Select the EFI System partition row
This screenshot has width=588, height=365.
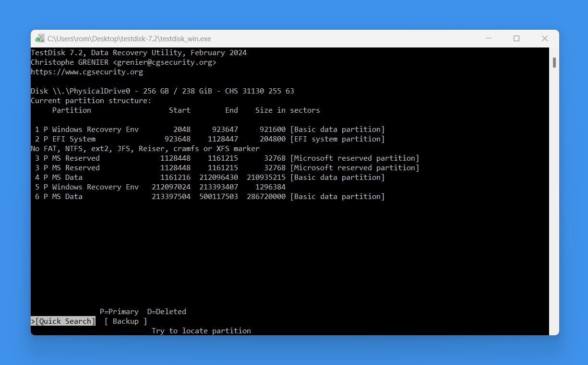point(210,139)
